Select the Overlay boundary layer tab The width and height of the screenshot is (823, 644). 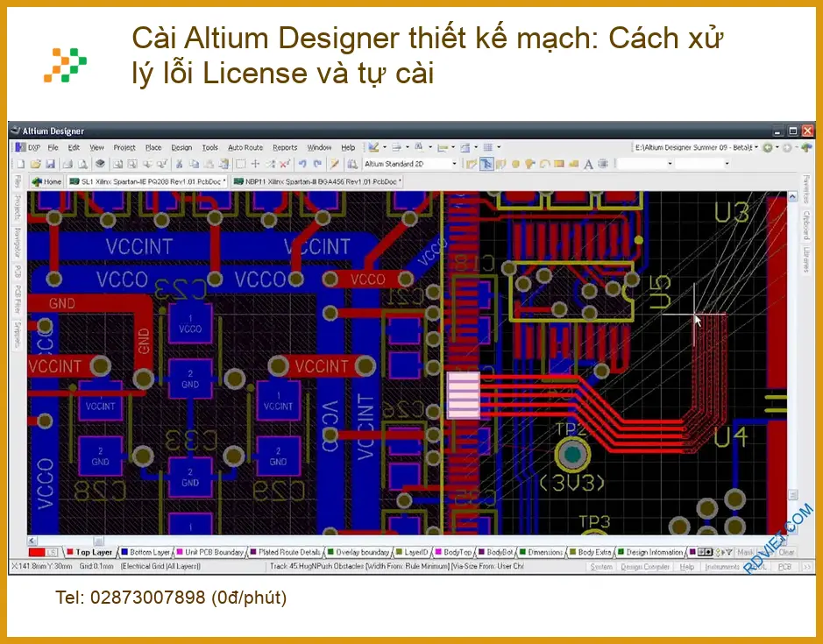[358, 553]
